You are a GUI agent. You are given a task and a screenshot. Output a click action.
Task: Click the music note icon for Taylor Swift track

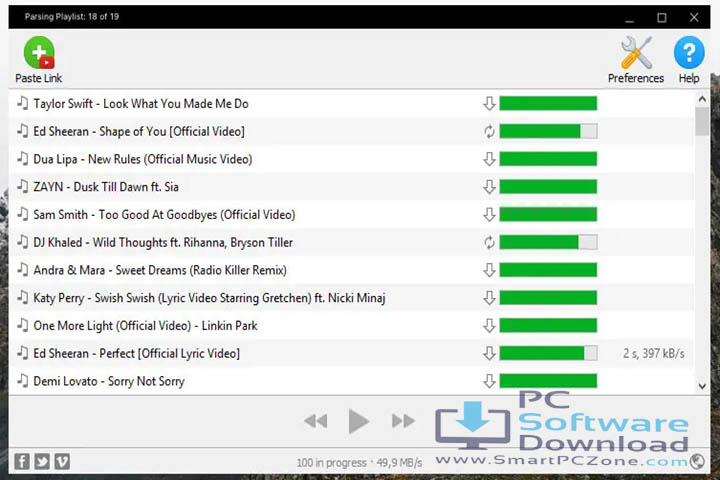pyautogui.click(x=22, y=103)
